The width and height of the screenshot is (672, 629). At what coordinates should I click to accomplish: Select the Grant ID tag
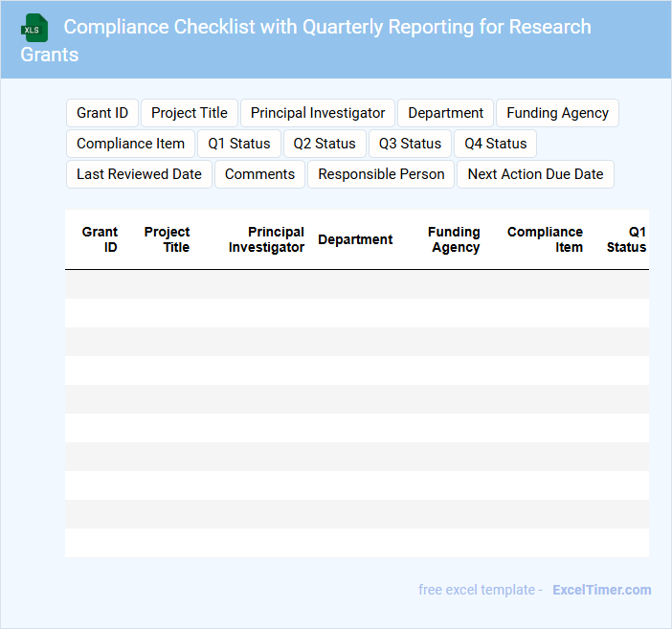coord(102,113)
